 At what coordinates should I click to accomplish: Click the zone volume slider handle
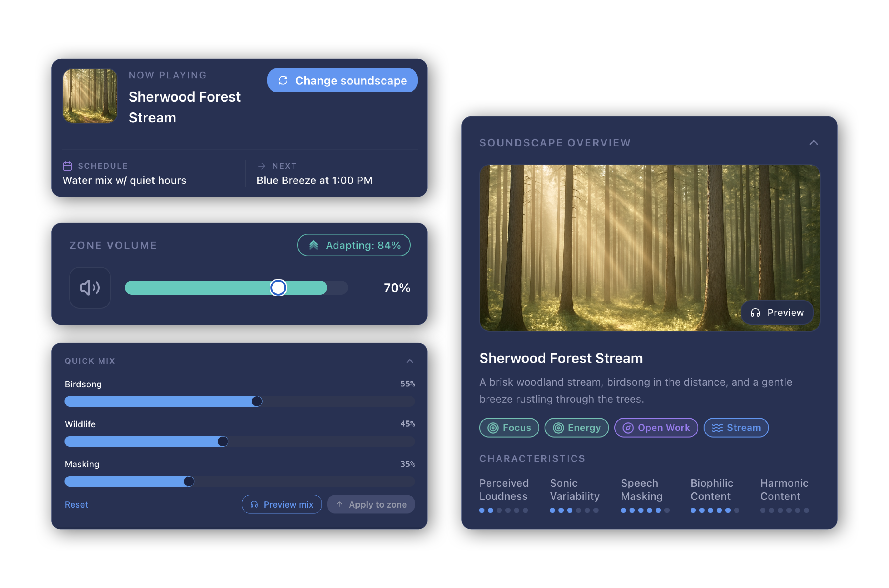coord(278,288)
